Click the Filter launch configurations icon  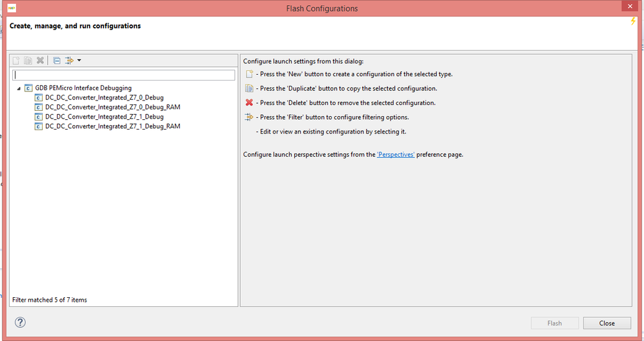pos(68,61)
